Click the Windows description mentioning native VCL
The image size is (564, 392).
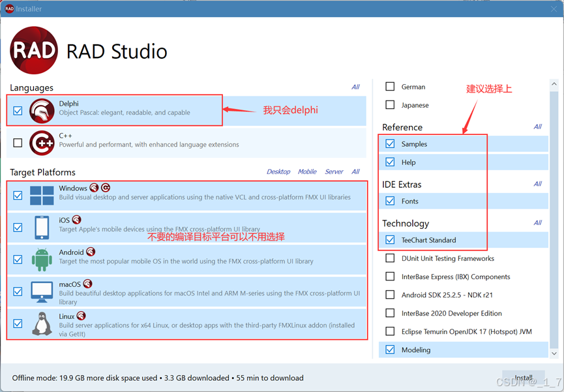click(x=205, y=197)
